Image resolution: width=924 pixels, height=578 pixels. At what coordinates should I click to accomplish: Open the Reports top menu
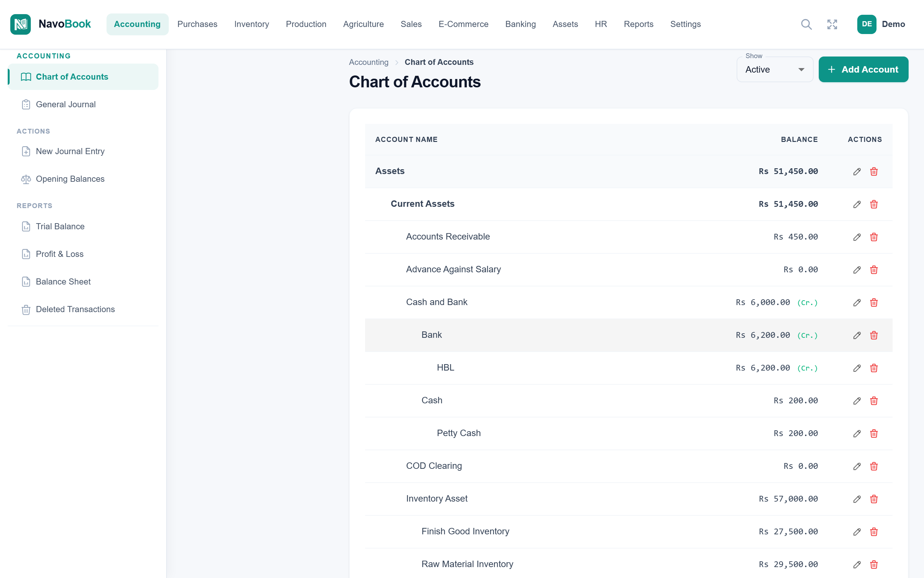pos(638,24)
